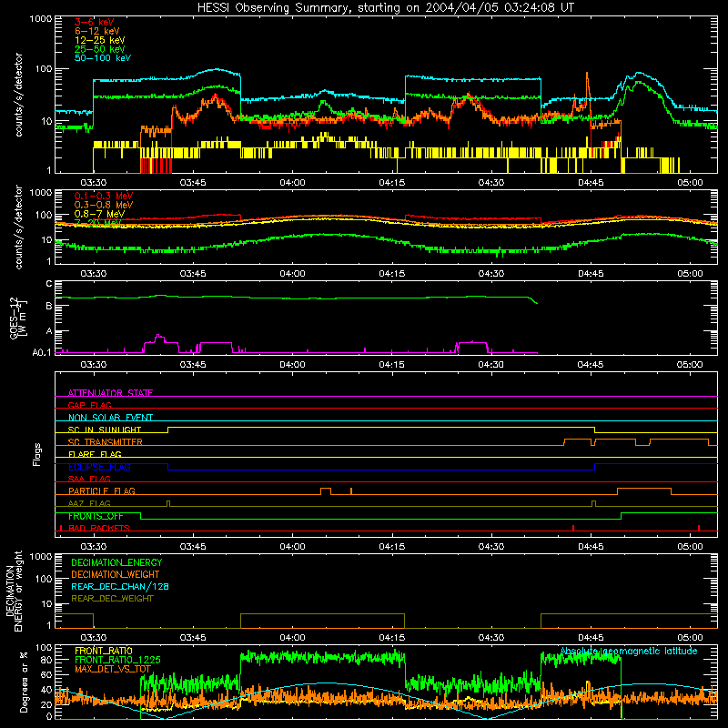Viewport: 728px width, 728px height.
Task: Select the GAP_FLAG label
Action: tap(89, 405)
